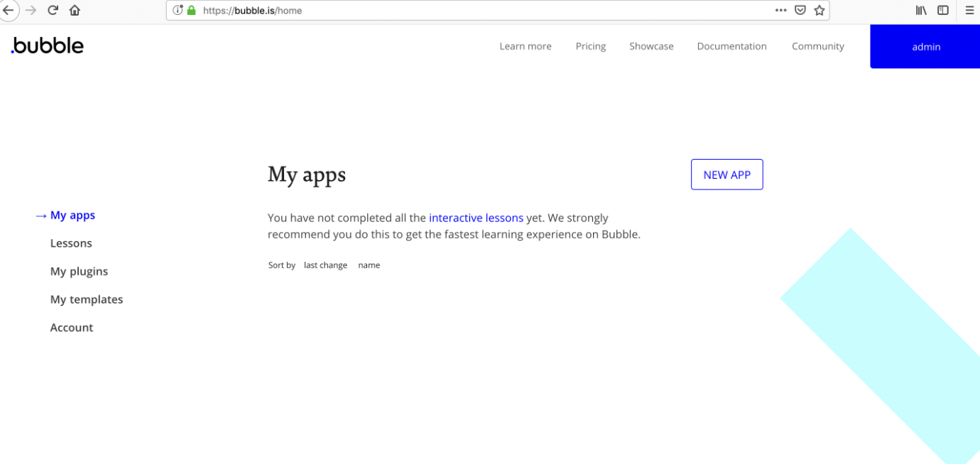Open the Firefox hamburger menu
Screen dimensions: 980x464
[x=969, y=11]
